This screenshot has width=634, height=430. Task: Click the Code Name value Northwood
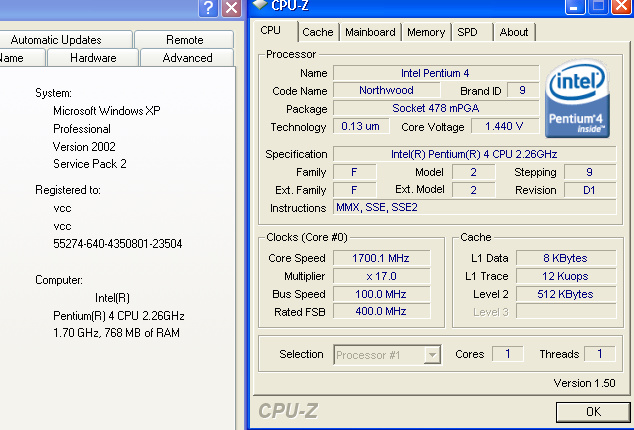pyautogui.click(x=386, y=90)
